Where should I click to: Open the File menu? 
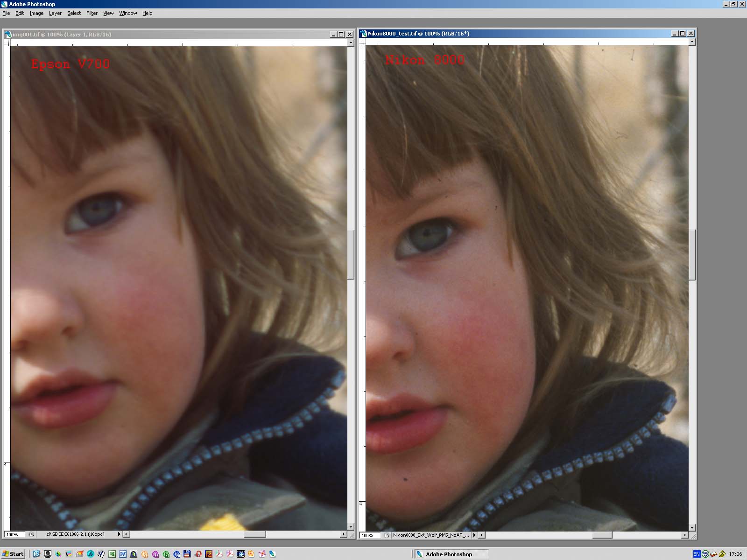[x=6, y=13]
